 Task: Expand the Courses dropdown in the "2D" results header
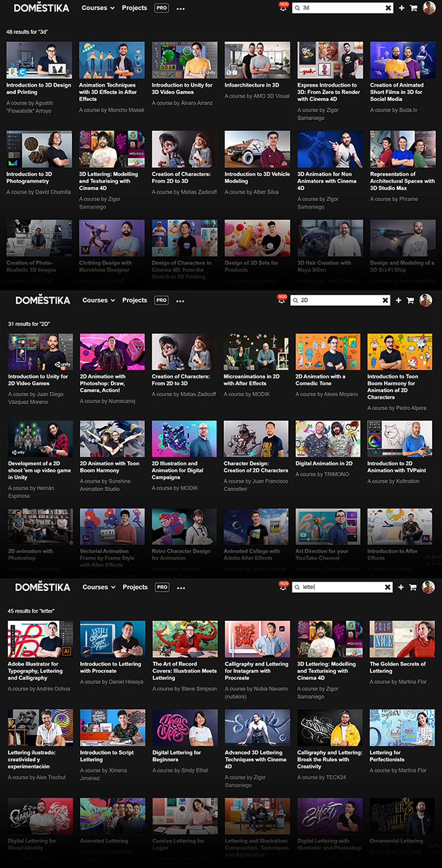(98, 300)
